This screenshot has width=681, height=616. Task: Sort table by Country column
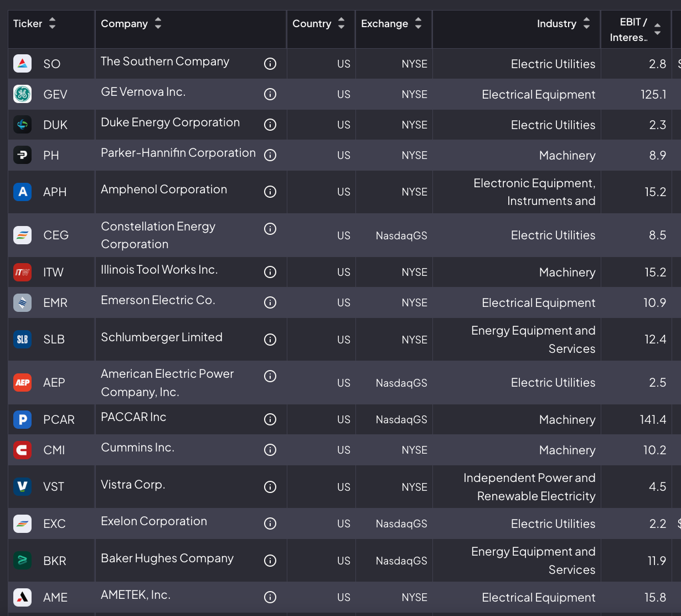point(341,23)
